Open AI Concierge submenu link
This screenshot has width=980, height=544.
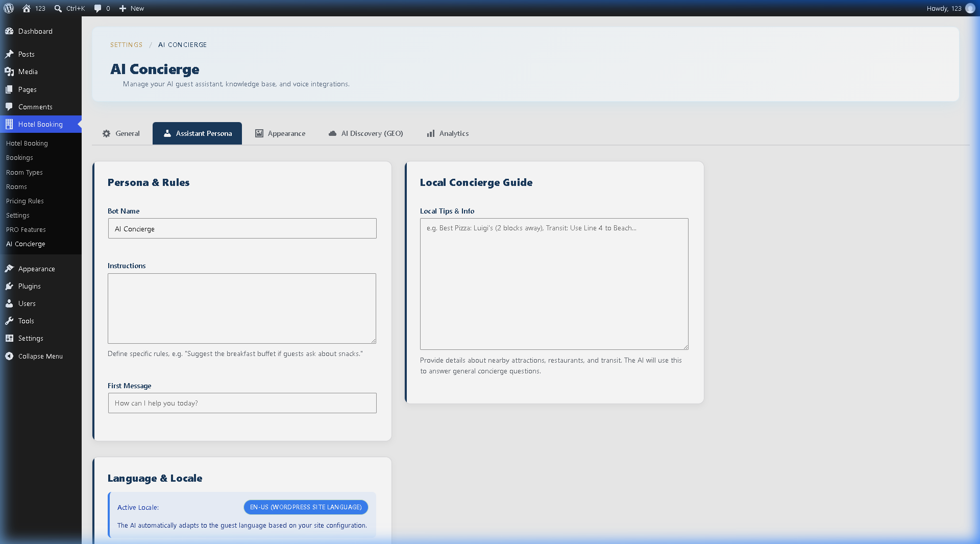[26, 244]
